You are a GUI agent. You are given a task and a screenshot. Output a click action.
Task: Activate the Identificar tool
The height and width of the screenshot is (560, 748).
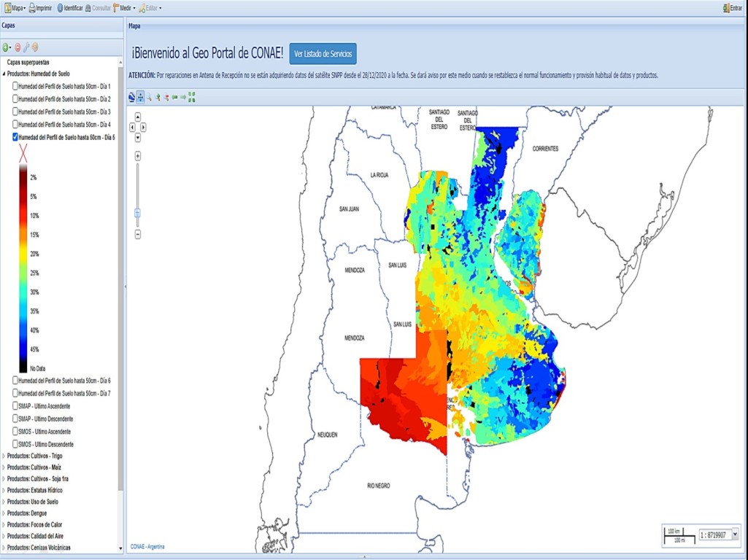[69, 8]
